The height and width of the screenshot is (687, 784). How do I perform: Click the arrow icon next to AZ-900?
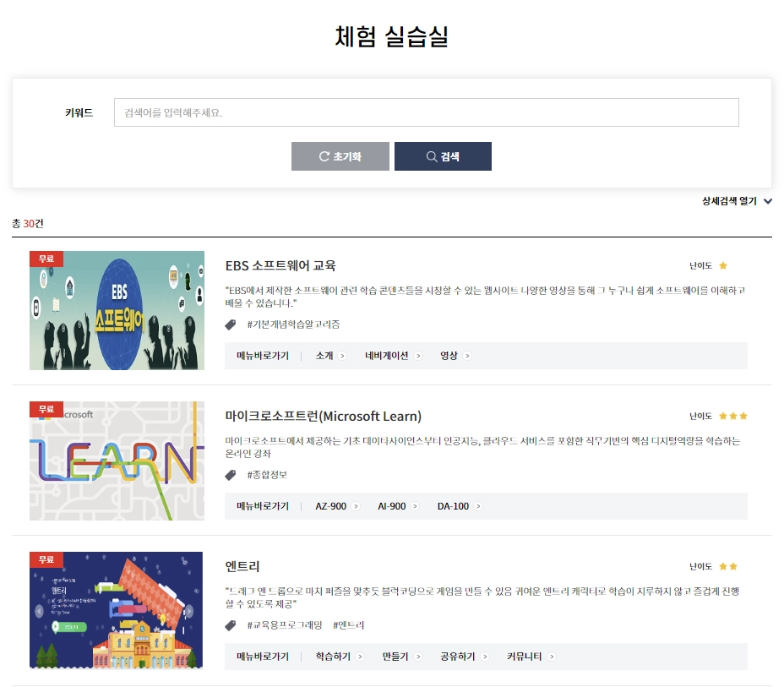click(x=356, y=506)
